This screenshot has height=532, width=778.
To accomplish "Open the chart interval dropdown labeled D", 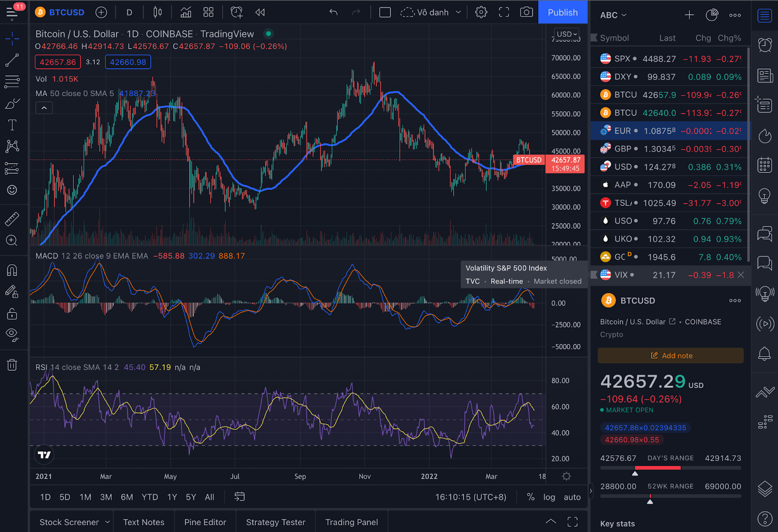I will tap(129, 12).
